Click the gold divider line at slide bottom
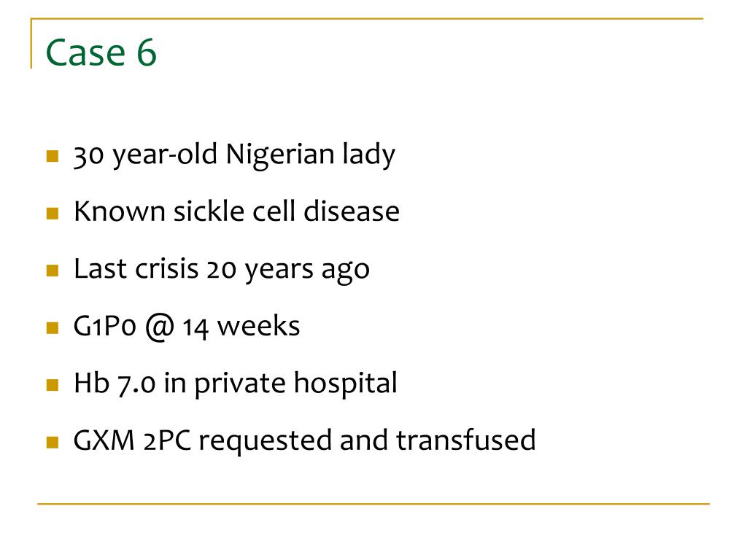The height and width of the screenshot is (560, 747). coord(373,503)
